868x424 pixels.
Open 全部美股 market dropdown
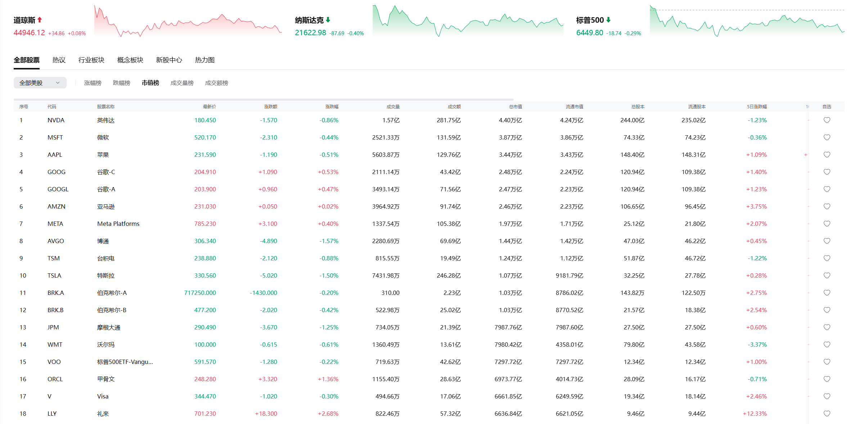click(40, 83)
